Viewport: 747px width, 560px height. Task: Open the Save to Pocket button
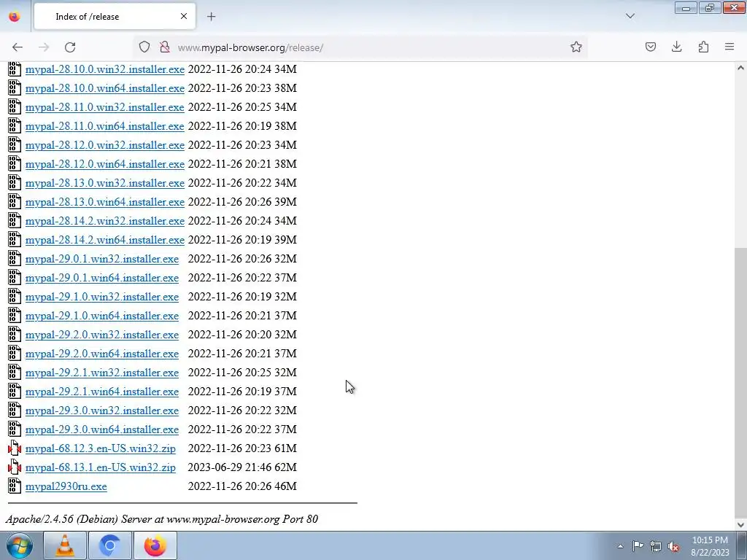(x=650, y=47)
